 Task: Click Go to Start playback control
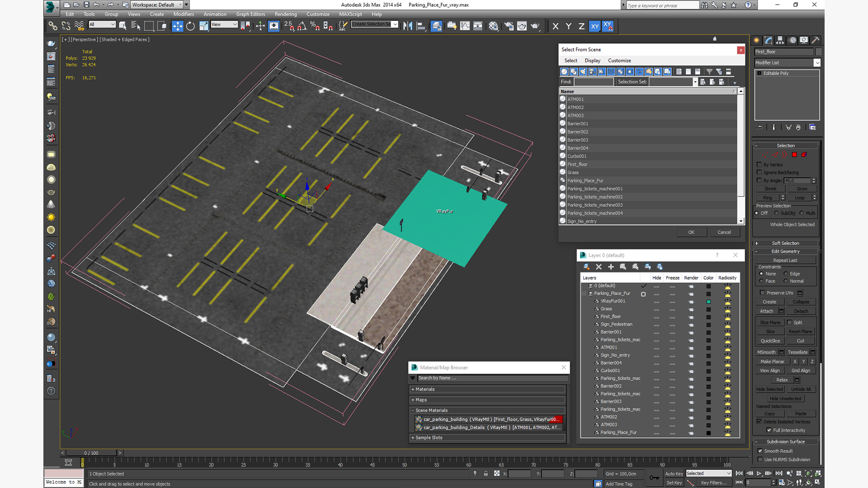(x=739, y=474)
